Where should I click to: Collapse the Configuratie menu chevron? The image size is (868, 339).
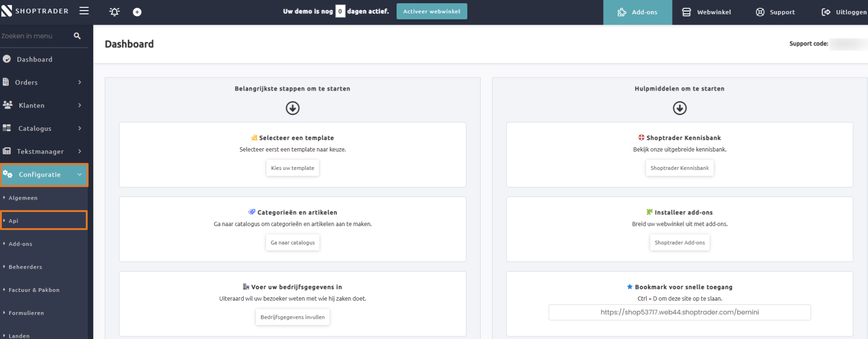click(x=79, y=175)
